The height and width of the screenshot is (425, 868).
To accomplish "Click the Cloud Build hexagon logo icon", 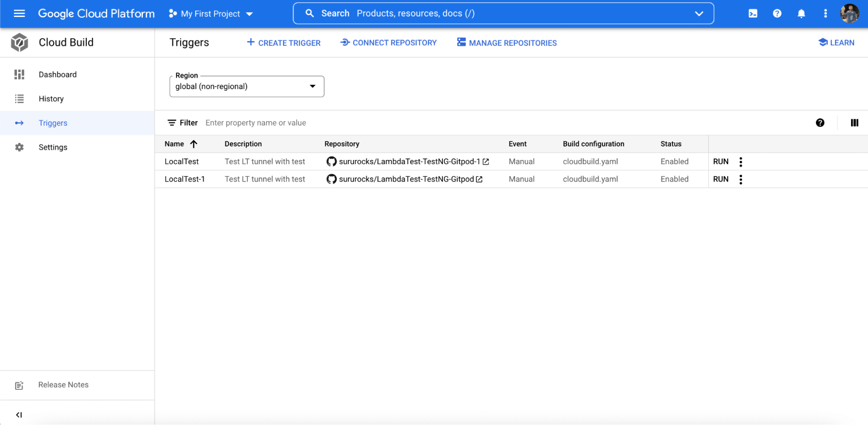I will (x=19, y=42).
